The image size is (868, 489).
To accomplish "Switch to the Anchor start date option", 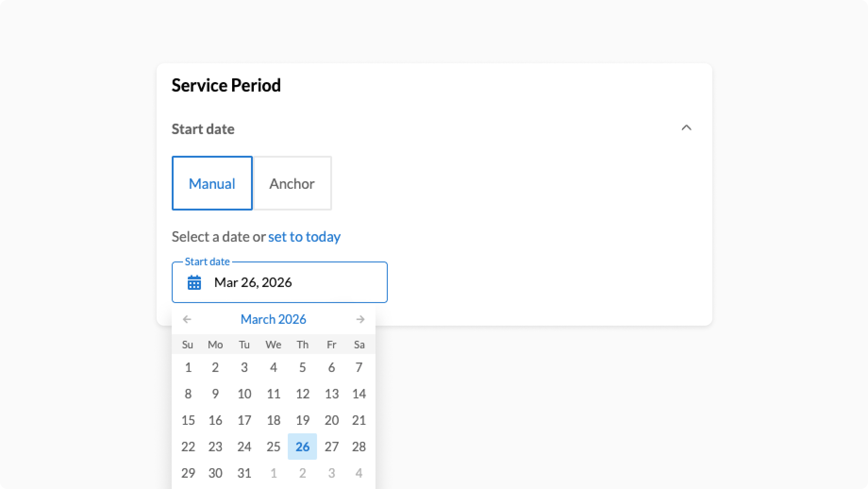I will (292, 183).
